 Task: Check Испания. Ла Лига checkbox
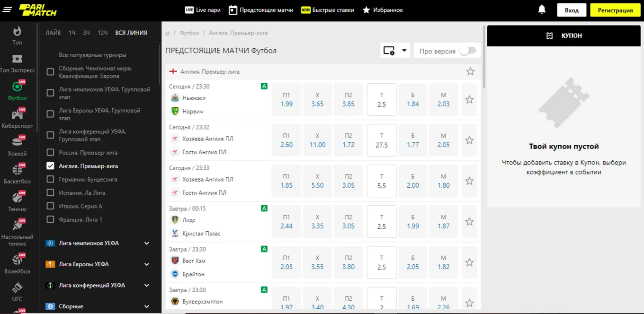(50, 193)
